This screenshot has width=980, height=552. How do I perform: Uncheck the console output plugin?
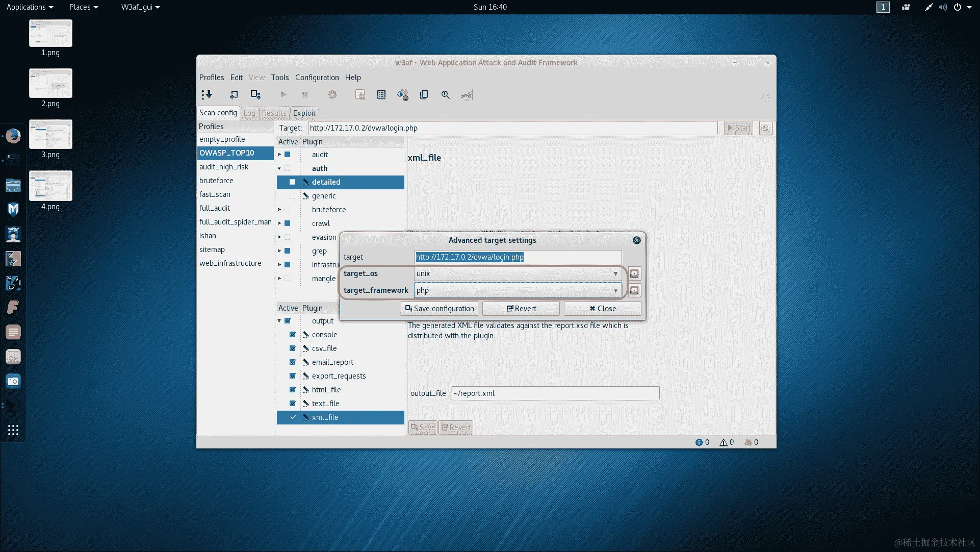click(292, 335)
